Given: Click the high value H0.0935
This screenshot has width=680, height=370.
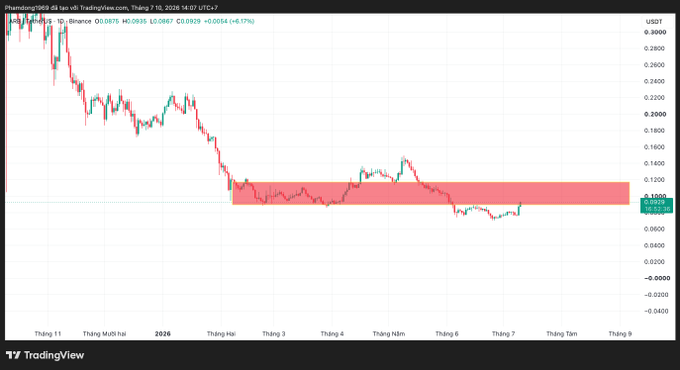Looking at the screenshot, I should pyautogui.click(x=134, y=21).
